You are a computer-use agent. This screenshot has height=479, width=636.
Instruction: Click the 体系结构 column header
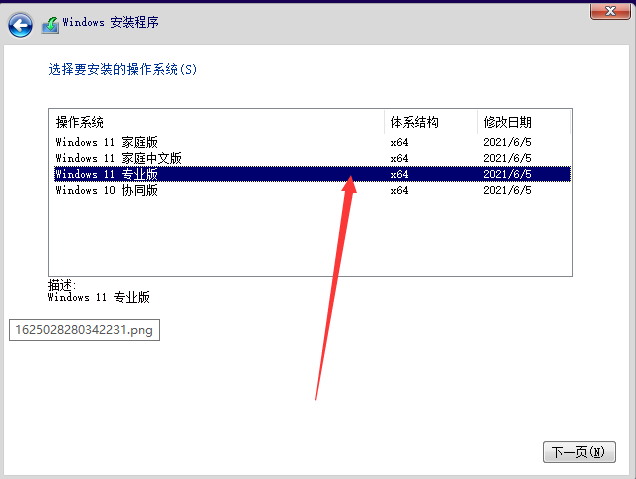point(414,122)
